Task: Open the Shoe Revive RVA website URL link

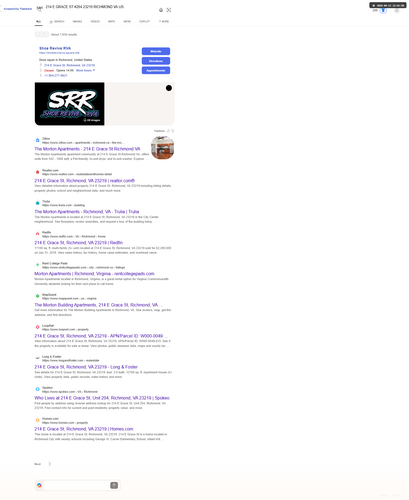Action: click(x=59, y=53)
